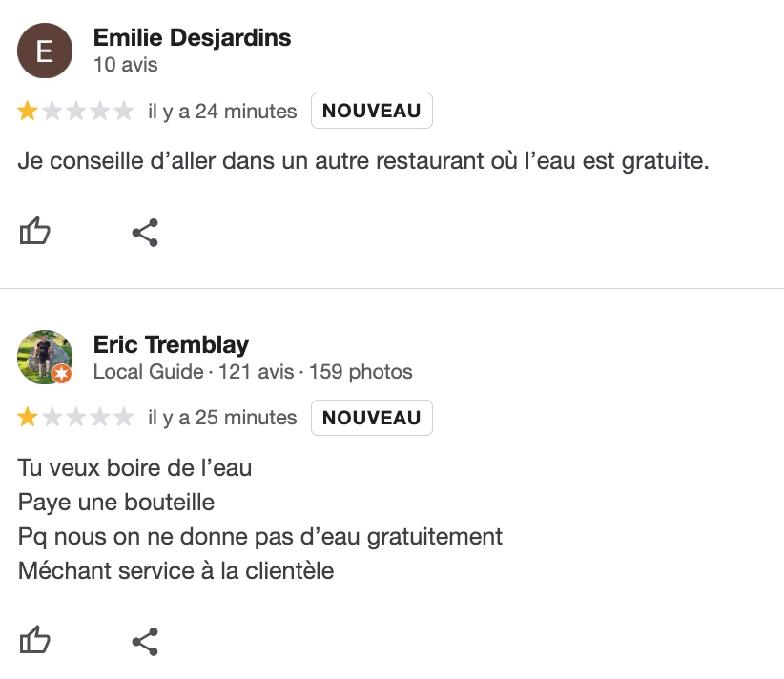Image resolution: width=784 pixels, height=679 pixels.
Task: Click 'il y a 24 minutes' timestamp
Action: (222, 111)
